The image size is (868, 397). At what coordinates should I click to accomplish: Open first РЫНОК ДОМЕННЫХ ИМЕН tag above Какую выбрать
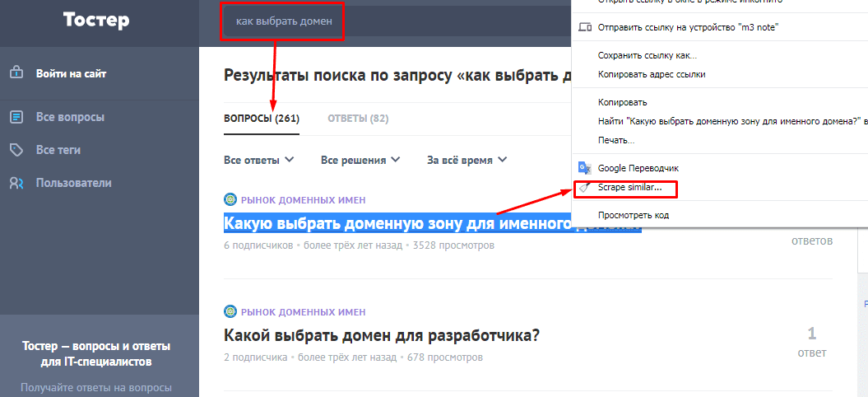tap(304, 200)
